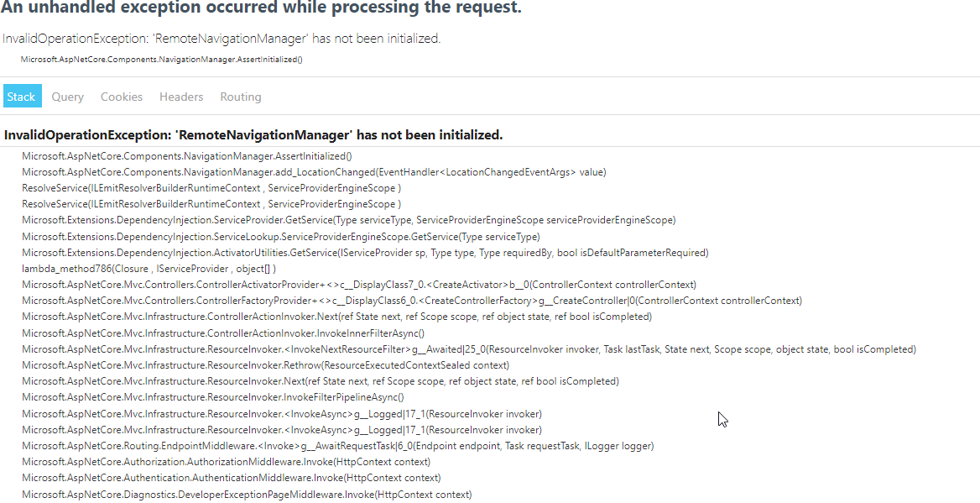
Task: Show the Routing tab
Action: click(x=241, y=97)
